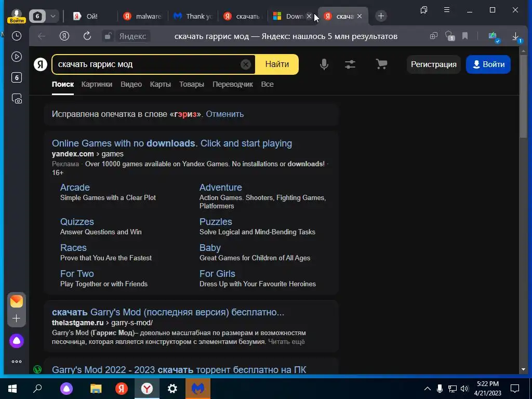Select the Товары search category
This screenshot has height=399, width=532.
pyautogui.click(x=192, y=84)
